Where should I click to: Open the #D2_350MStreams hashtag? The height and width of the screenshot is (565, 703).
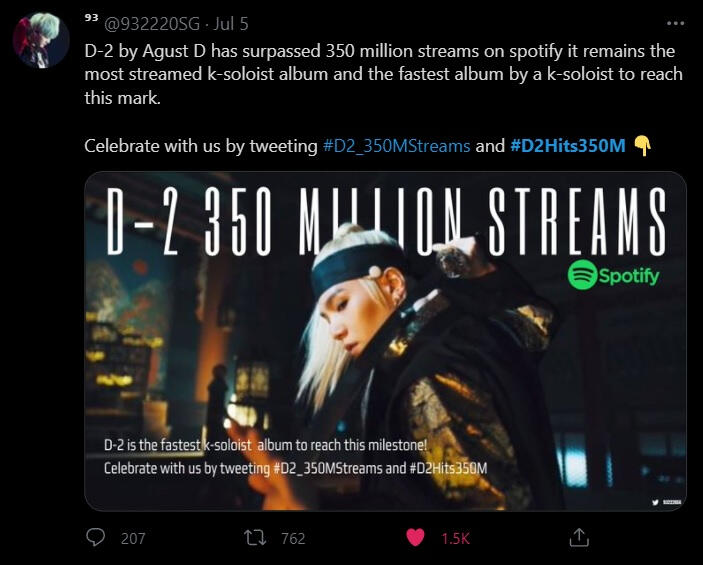[x=396, y=146]
